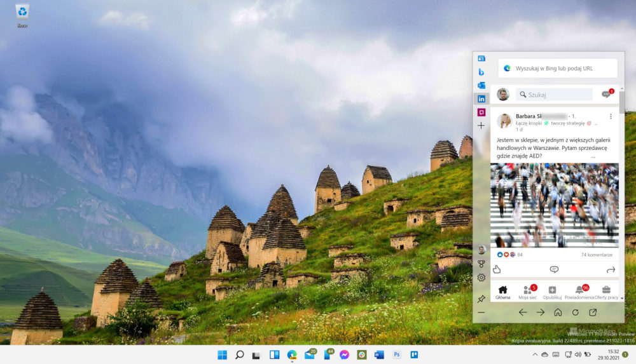
Task: Open Trello on the taskbar
Action: 414,354
